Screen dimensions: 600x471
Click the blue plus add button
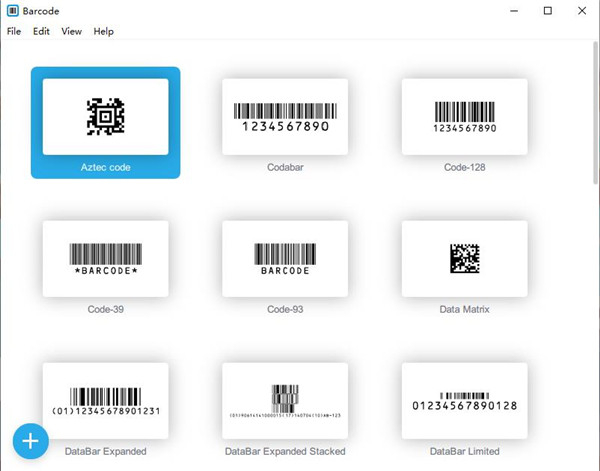coord(31,441)
